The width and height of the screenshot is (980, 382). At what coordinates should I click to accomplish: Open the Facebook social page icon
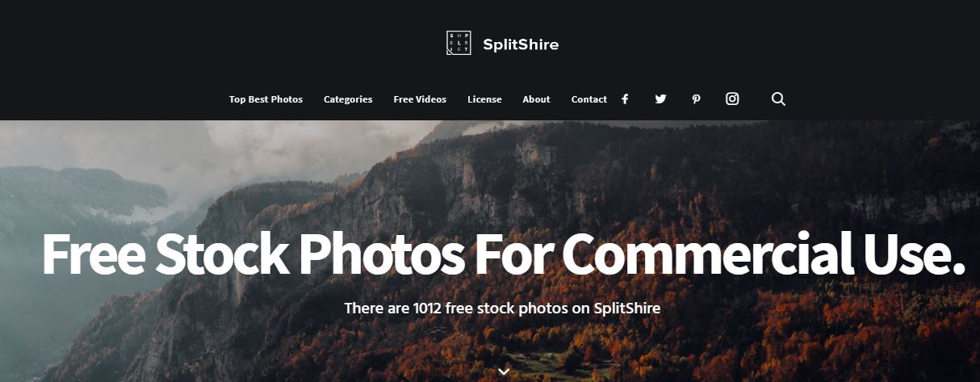point(625,99)
